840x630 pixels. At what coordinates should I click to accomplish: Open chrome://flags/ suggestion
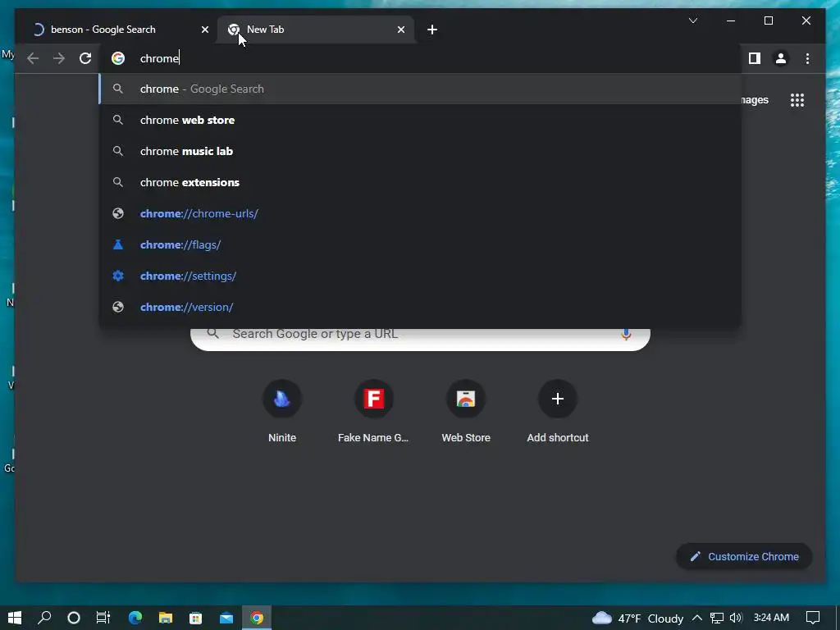pyautogui.click(x=421, y=244)
